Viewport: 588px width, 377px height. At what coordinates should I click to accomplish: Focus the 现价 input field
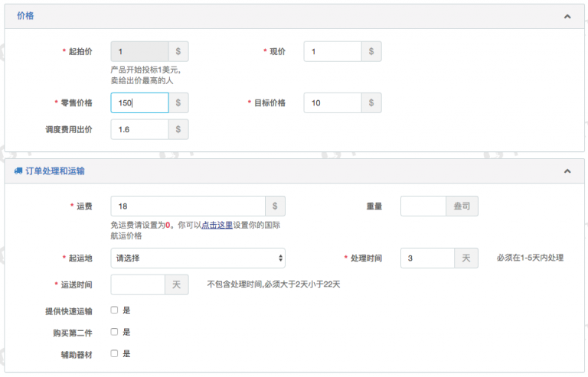coord(332,51)
